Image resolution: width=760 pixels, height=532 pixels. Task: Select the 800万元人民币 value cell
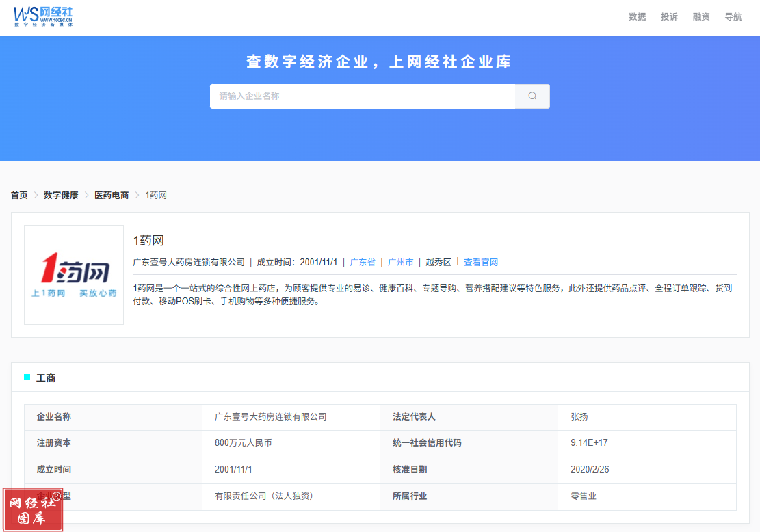tap(291, 443)
